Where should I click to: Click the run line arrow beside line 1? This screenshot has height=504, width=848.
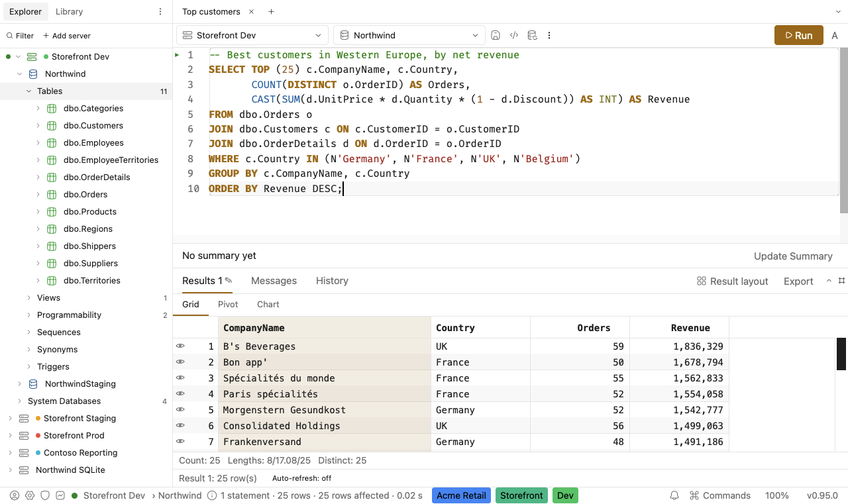(177, 55)
